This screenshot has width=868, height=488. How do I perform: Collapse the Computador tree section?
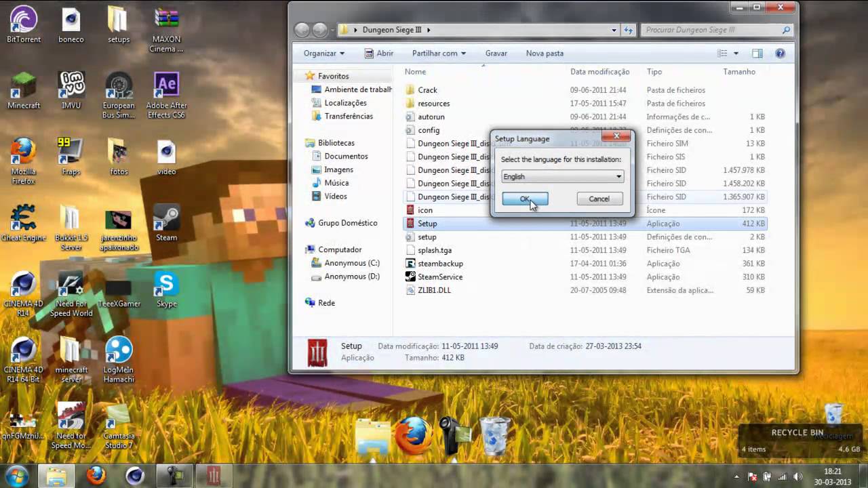tap(300, 249)
